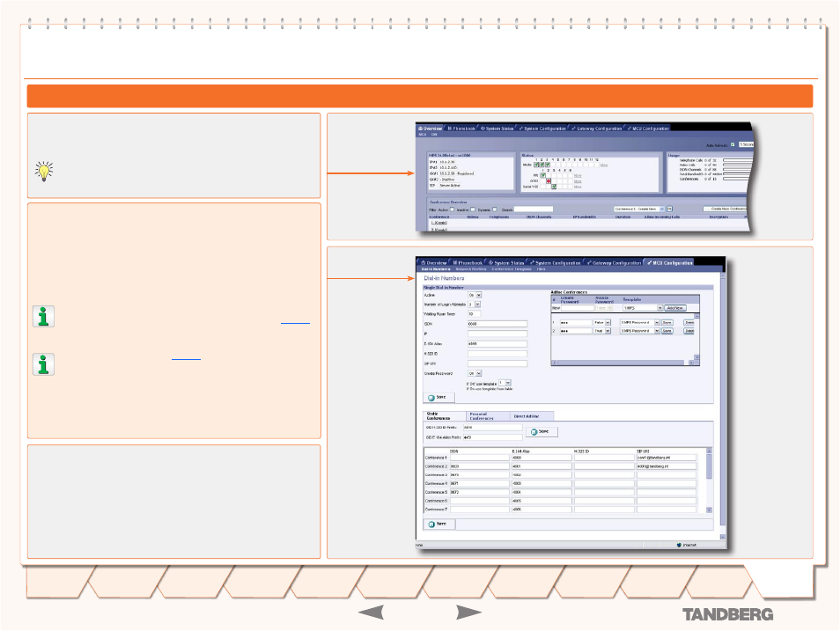Open the 1 (Create) conference link
This screenshot has height=631, width=840.
coord(439,223)
